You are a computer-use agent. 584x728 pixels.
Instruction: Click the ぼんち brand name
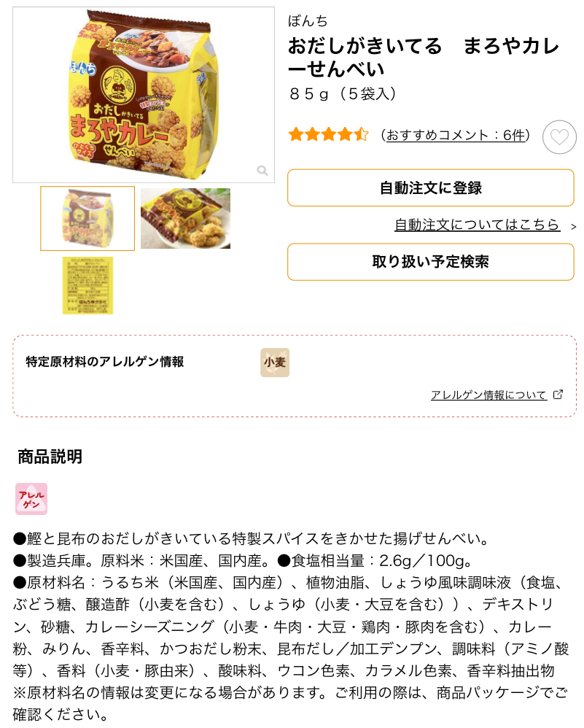(x=308, y=21)
